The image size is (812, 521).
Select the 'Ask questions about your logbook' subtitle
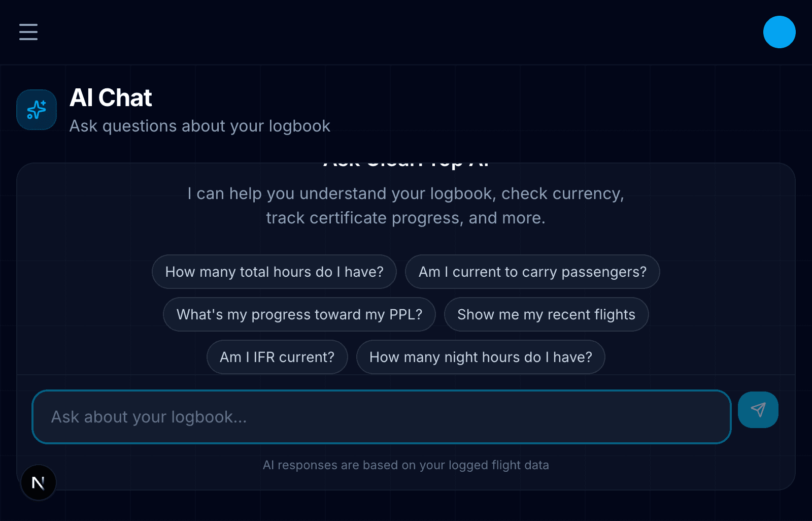tap(200, 125)
